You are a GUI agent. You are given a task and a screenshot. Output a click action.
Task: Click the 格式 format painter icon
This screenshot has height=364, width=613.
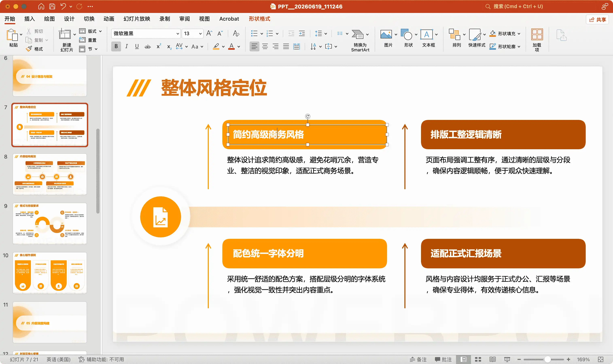(29, 49)
